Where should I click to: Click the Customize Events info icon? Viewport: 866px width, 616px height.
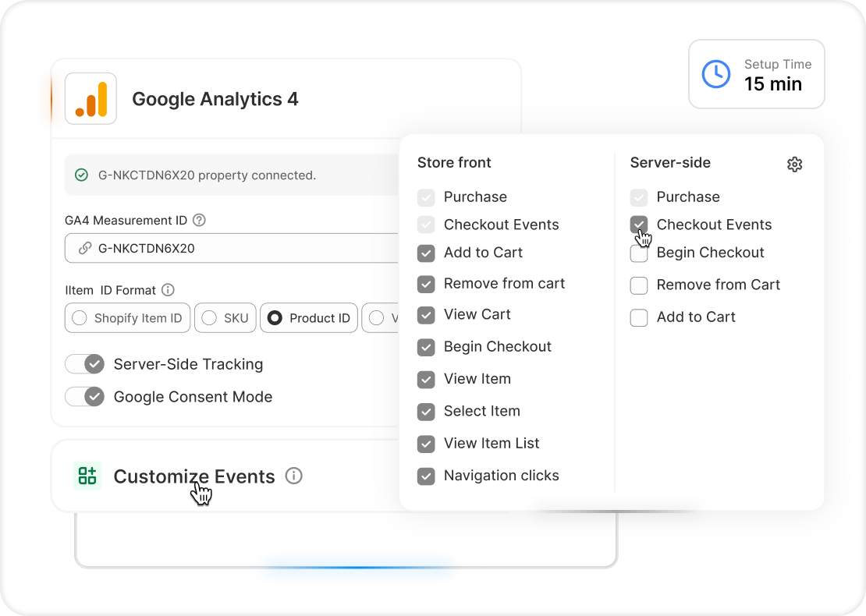point(294,476)
